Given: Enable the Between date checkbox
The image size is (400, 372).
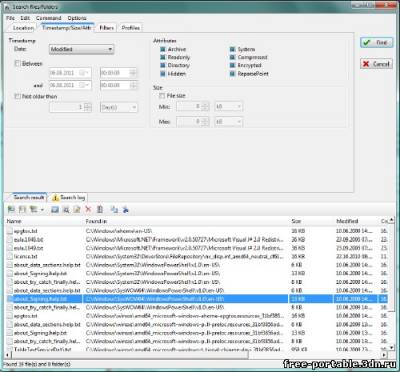Looking at the screenshot, I should coord(18,63).
